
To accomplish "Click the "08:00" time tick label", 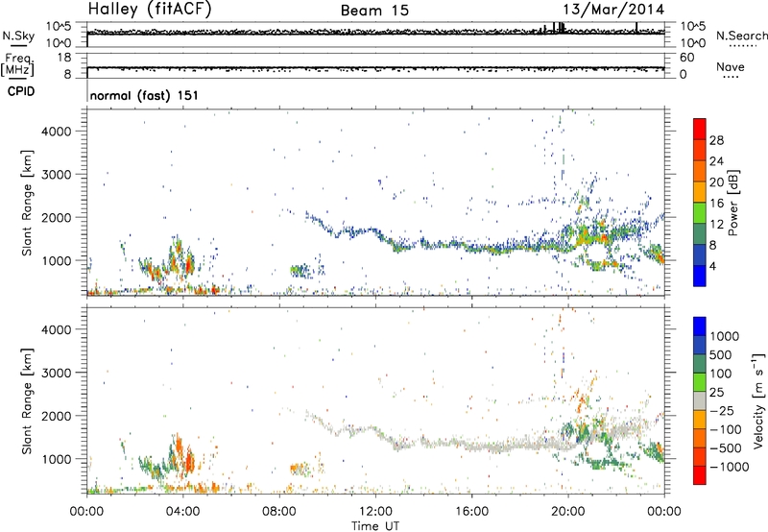I will (x=279, y=512).
